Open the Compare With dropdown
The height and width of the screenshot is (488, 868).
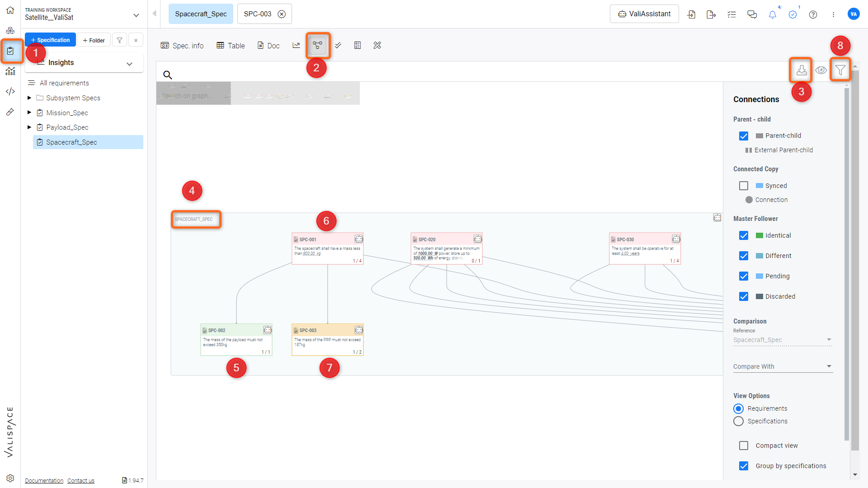tap(783, 366)
